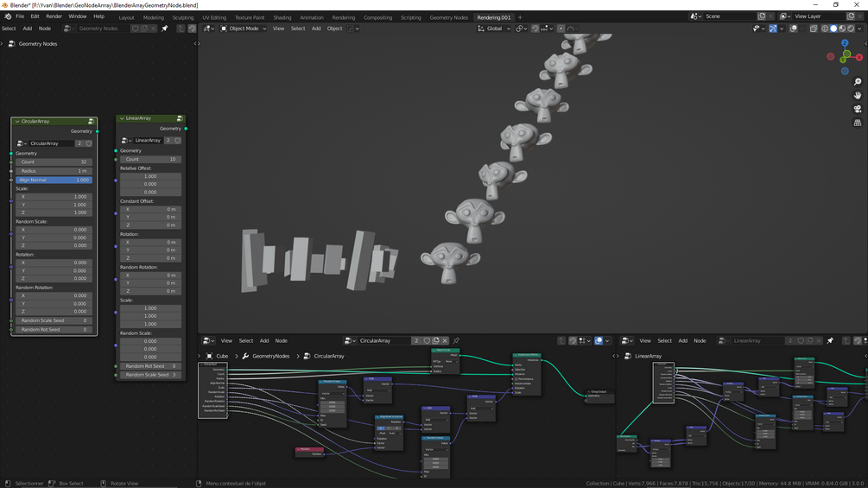Click the Radius field in CircularArray node

tap(54, 171)
